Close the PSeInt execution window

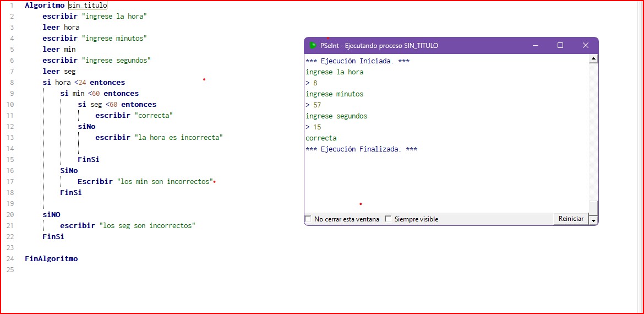coord(586,46)
